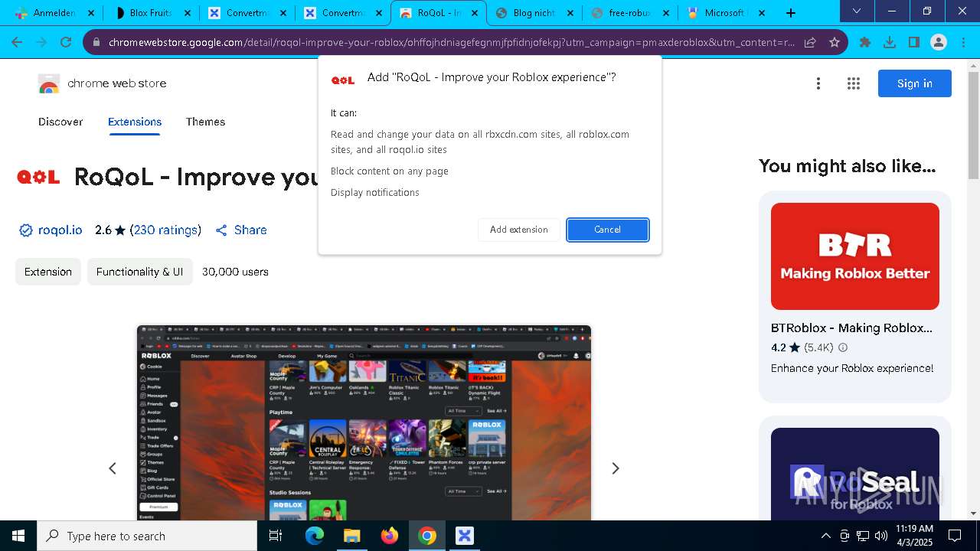Switch to the Extensions tab
This screenshot has width=980, height=551.
tap(135, 122)
